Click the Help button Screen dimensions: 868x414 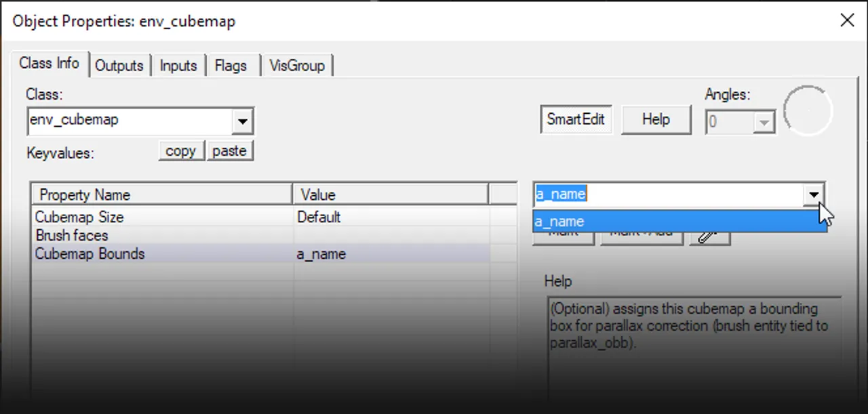tap(656, 120)
